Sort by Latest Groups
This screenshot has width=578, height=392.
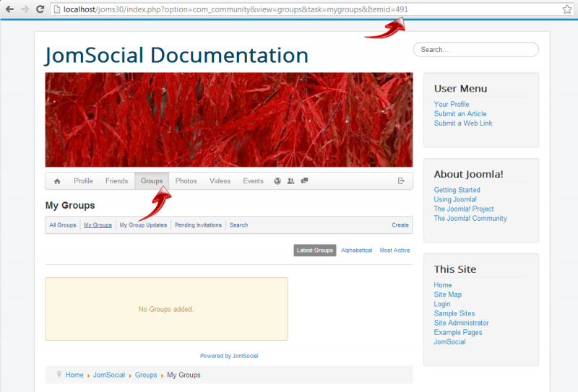pos(315,251)
